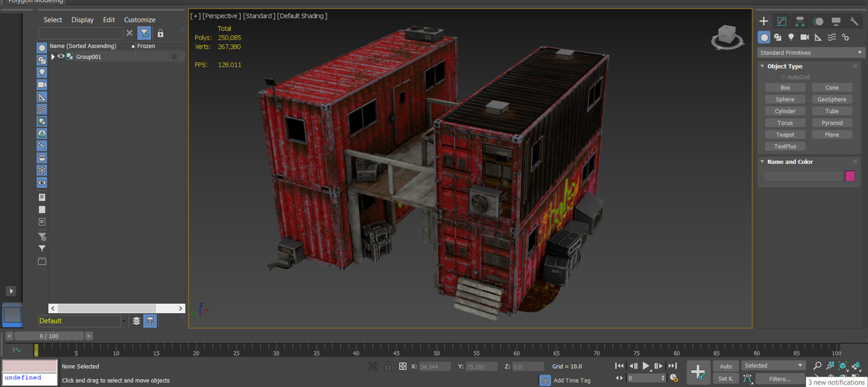
Task: Play the animation
Action: pos(646,366)
